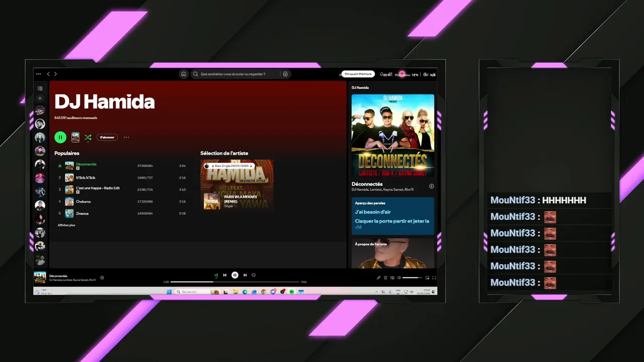
Task: Open the mini player icon
Action: coord(427,278)
